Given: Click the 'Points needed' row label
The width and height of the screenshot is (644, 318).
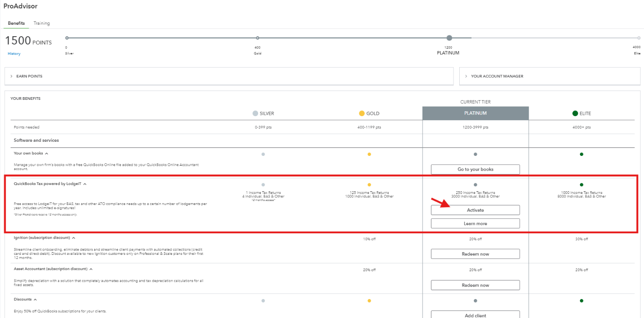Looking at the screenshot, I should tap(27, 127).
